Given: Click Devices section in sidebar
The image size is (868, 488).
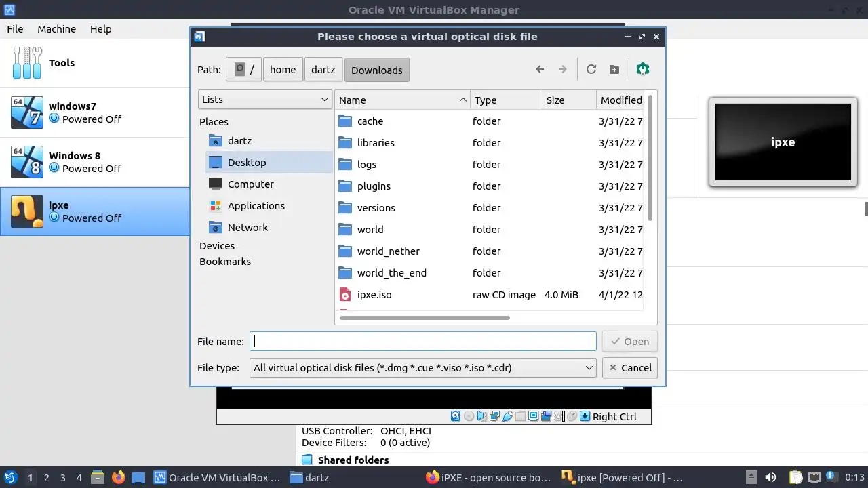Looking at the screenshot, I should [x=217, y=246].
